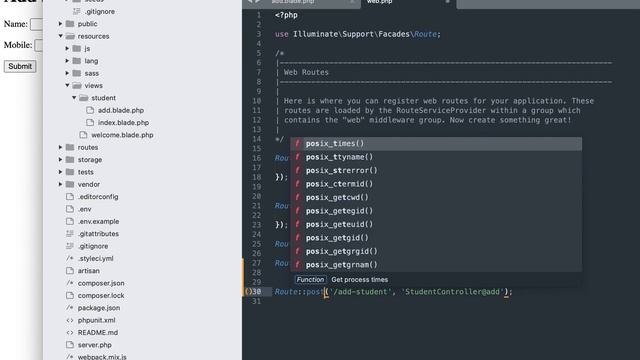Select posix_getcwd() autocomplete suggestion
This screenshot has width=640, height=360.
point(436,198)
